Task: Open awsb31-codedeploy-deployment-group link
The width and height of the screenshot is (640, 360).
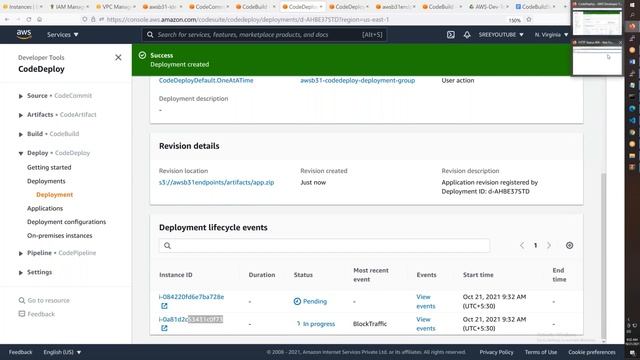Action: [358, 80]
